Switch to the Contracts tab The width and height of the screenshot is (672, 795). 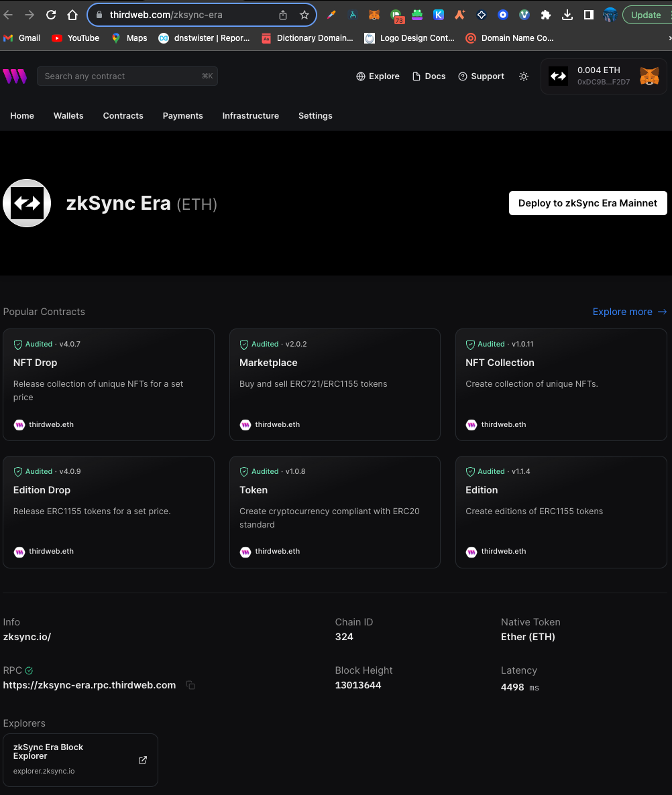tap(123, 115)
